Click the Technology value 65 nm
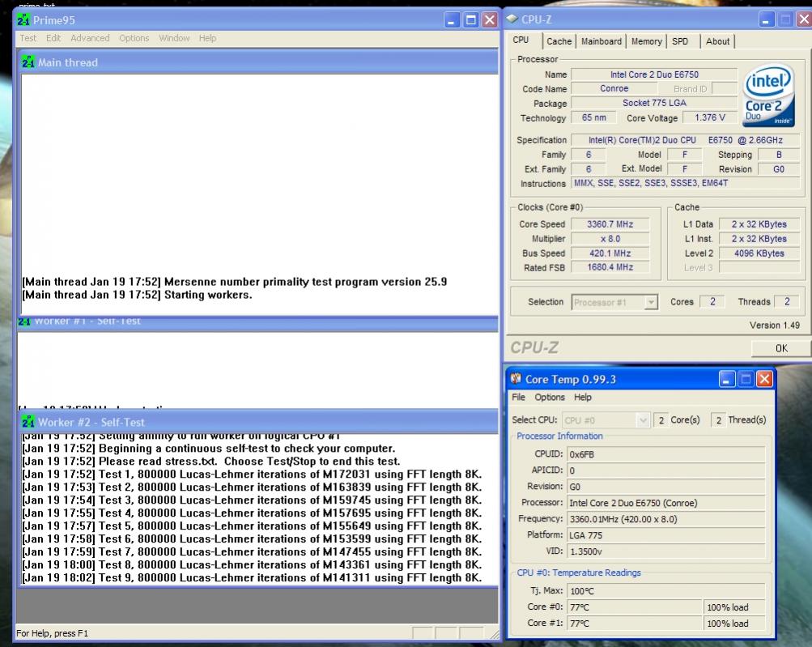 click(594, 117)
